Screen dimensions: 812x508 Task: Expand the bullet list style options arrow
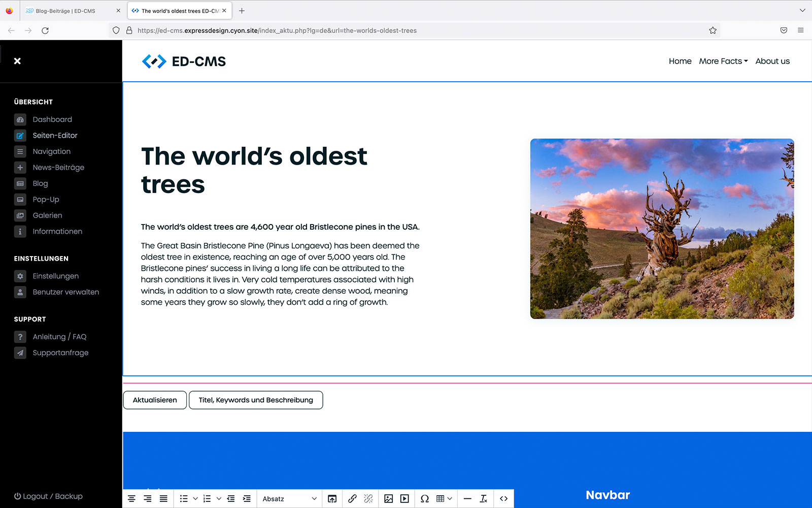195,499
